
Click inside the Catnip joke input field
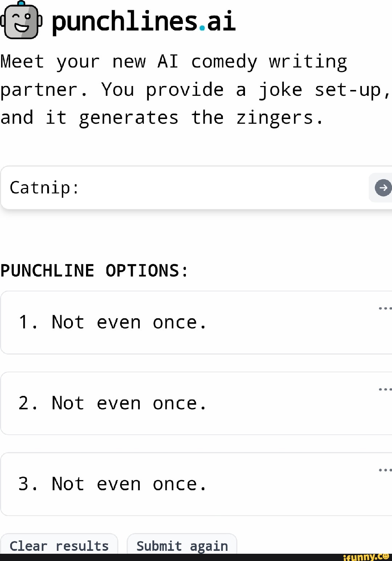point(145,188)
